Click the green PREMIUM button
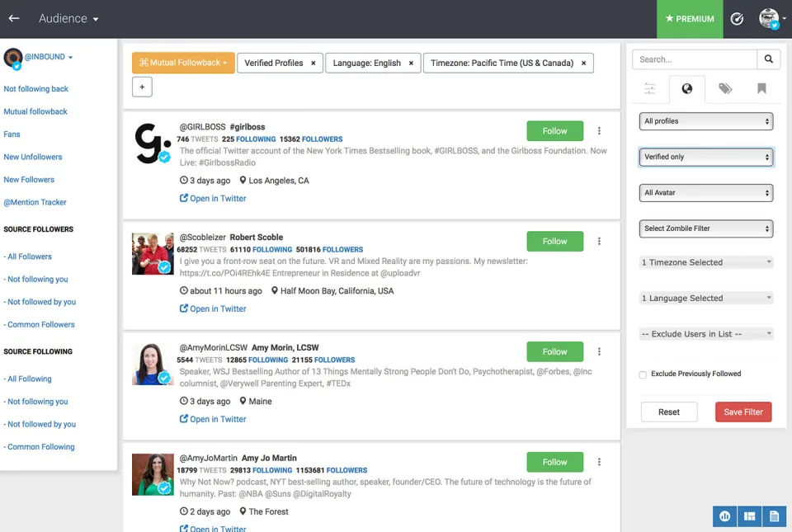Screen dimensions: 792x532 [690, 19]
